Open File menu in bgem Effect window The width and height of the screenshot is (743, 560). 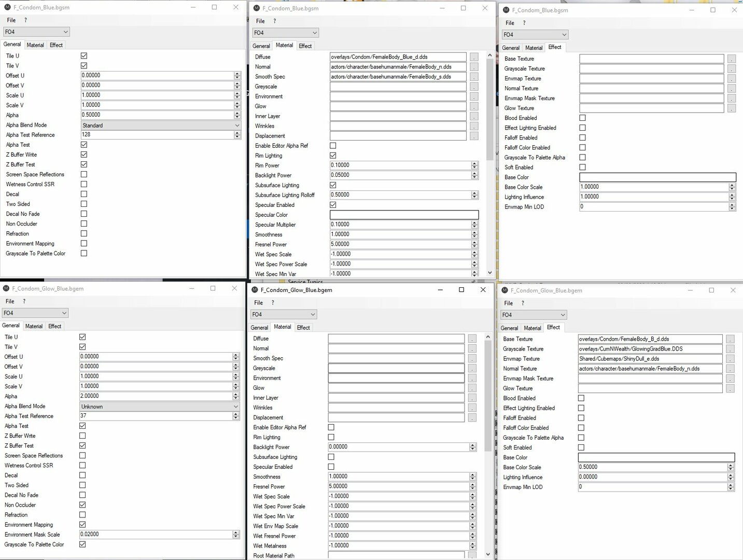coord(509,303)
